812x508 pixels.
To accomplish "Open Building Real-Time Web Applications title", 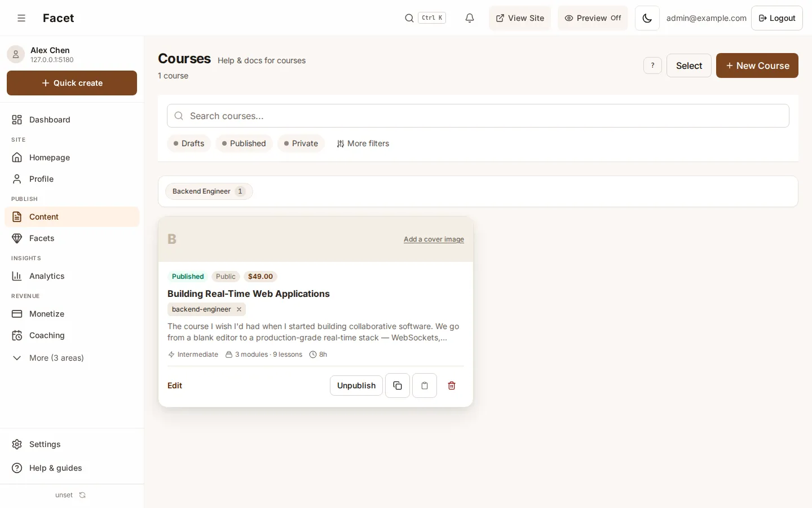I will click(x=249, y=294).
